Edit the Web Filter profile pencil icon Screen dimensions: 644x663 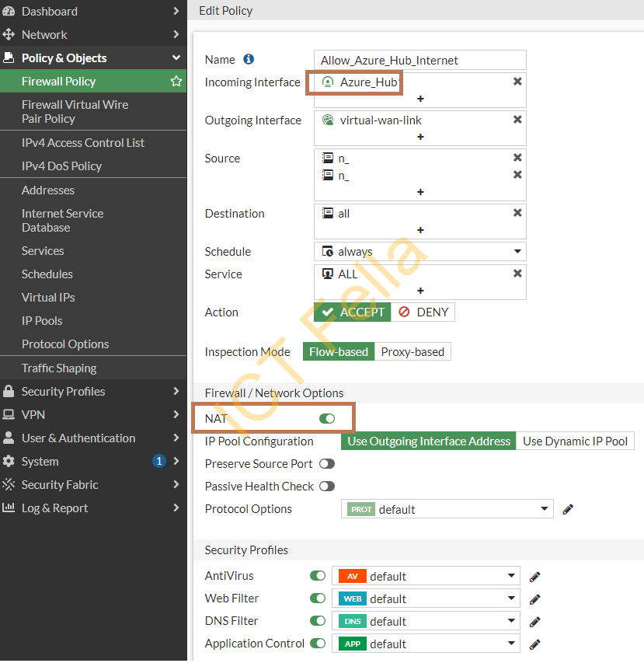click(x=534, y=598)
